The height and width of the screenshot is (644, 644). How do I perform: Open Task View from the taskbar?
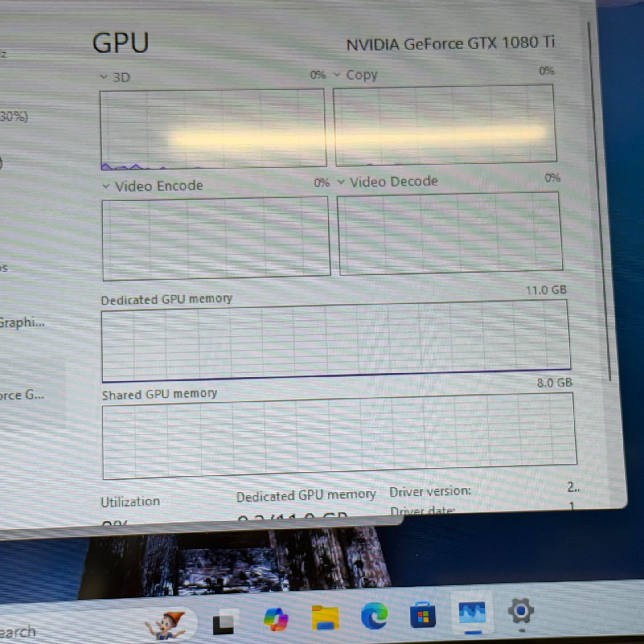pyautogui.click(x=224, y=622)
